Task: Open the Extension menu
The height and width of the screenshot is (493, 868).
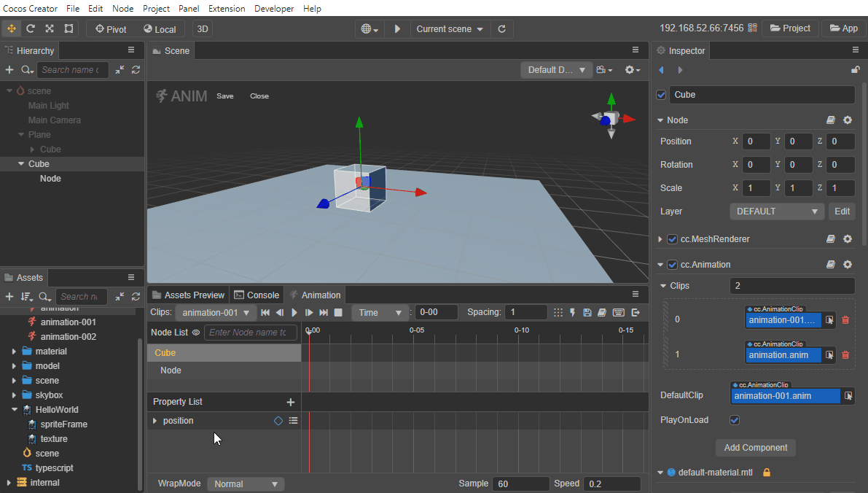Action: click(x=227, y=8)
